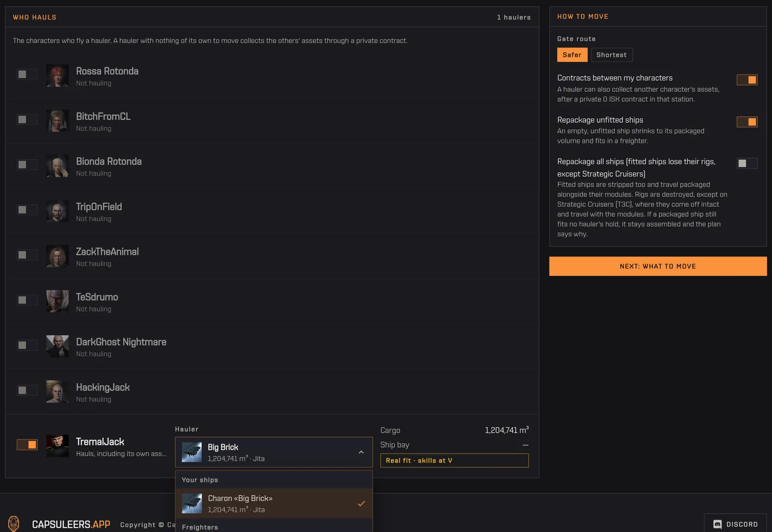This screenshot has height=532, width=772.
Task: Turn off Repackage unfitted ships toggle
Action: 747,122
